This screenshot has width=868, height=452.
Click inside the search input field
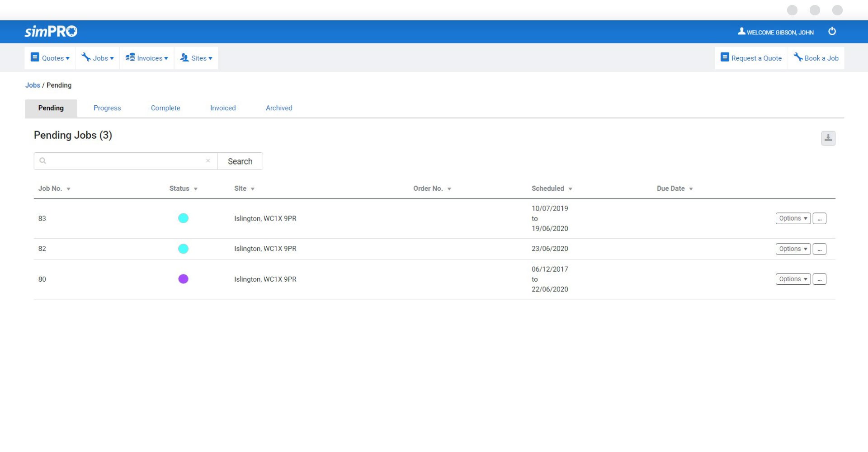(122, 160)
